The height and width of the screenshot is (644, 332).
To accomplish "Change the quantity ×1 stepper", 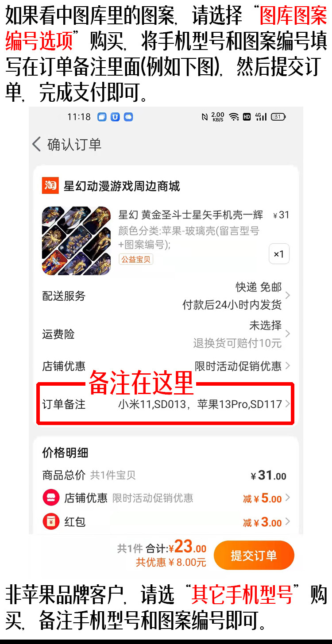I will point(279,254).
